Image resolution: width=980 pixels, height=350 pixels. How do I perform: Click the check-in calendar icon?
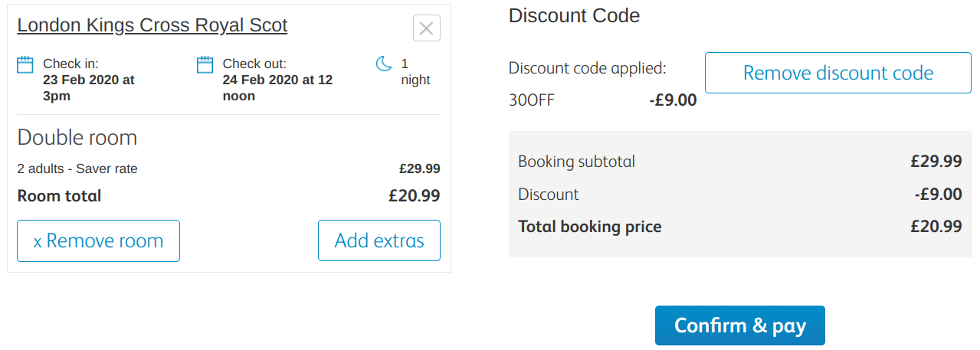click(x=25, y=64)
